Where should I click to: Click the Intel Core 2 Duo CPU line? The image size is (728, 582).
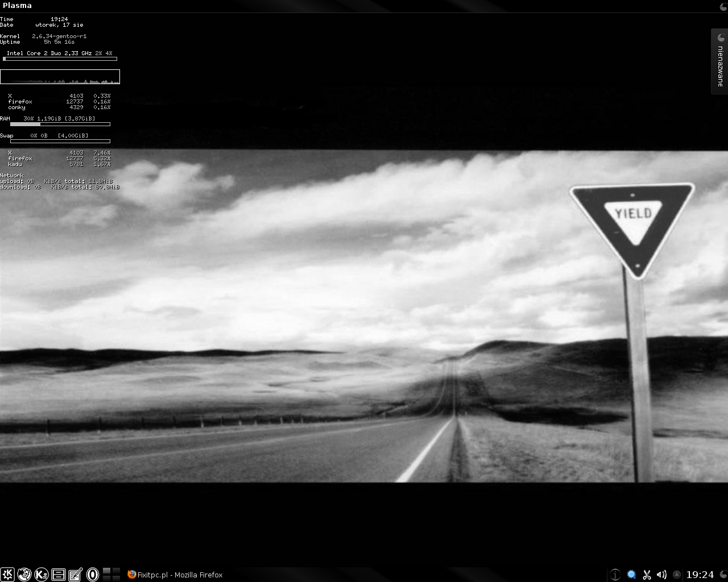tap(59, 53)
